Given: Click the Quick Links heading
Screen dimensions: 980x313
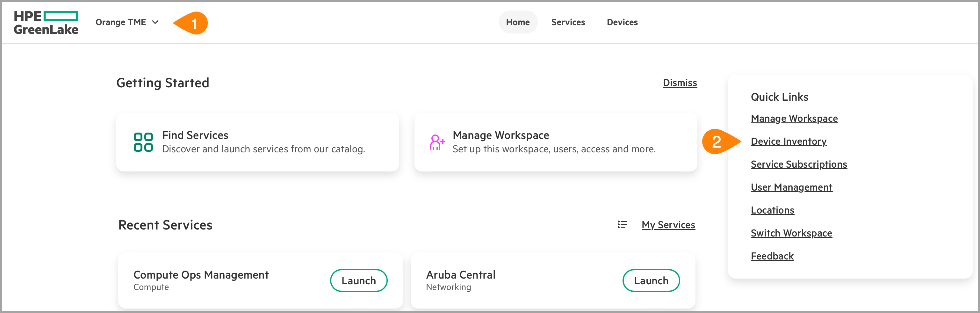Looking at the screenshot, I should click(x=779, y=97).
